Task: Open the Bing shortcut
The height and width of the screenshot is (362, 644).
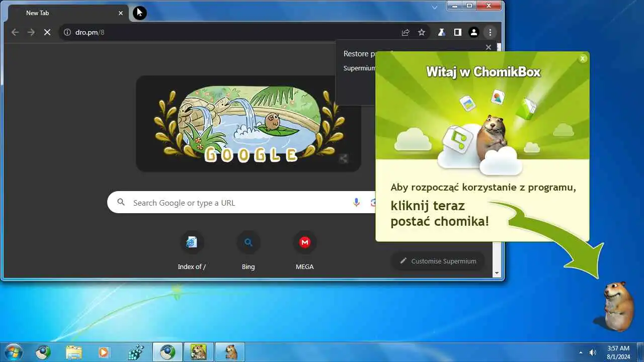Action: 248,250
